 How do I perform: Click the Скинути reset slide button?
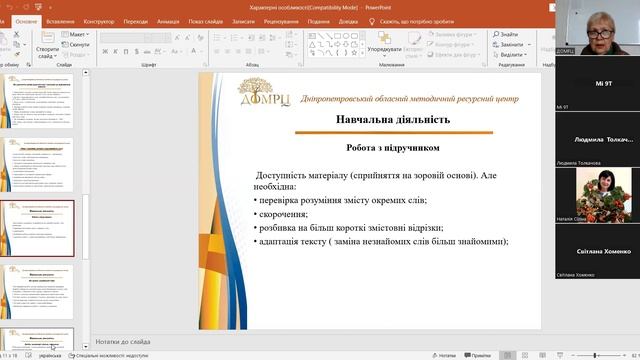(76, 44)
